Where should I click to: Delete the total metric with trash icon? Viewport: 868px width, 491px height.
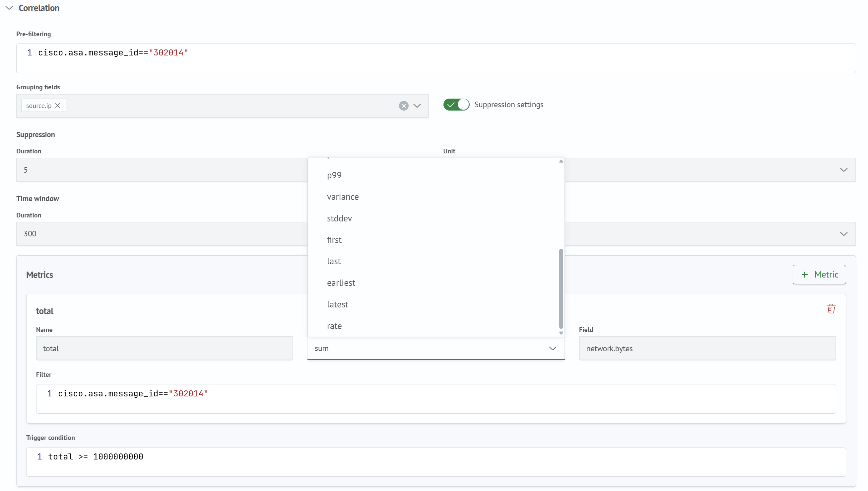point(831,308)
